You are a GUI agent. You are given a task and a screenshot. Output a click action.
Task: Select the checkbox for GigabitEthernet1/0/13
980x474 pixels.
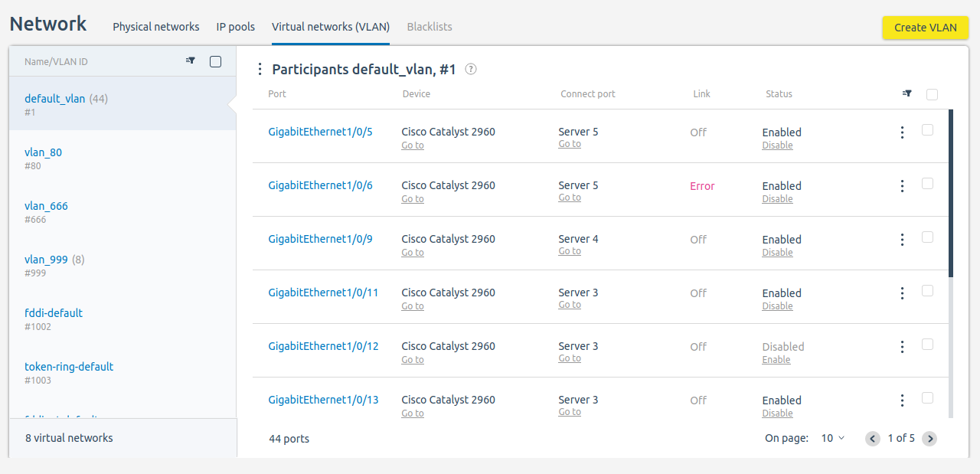click(x=927, y=398)
